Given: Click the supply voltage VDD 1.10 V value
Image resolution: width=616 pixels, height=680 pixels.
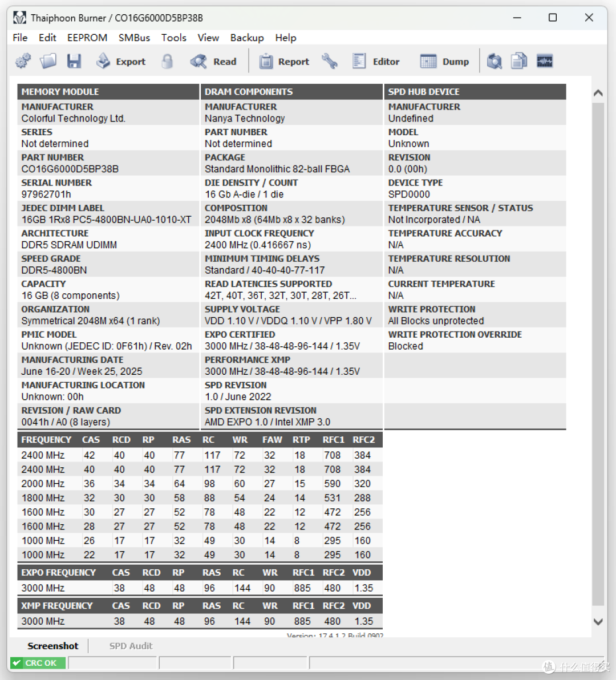Looking at the screenshot, I should tap(288, 321).
